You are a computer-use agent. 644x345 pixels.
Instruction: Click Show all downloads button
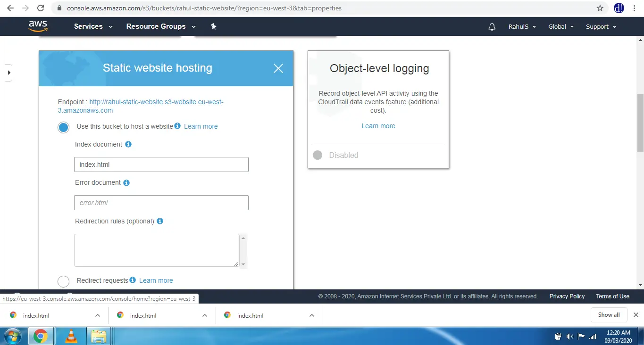coord(609,315)
